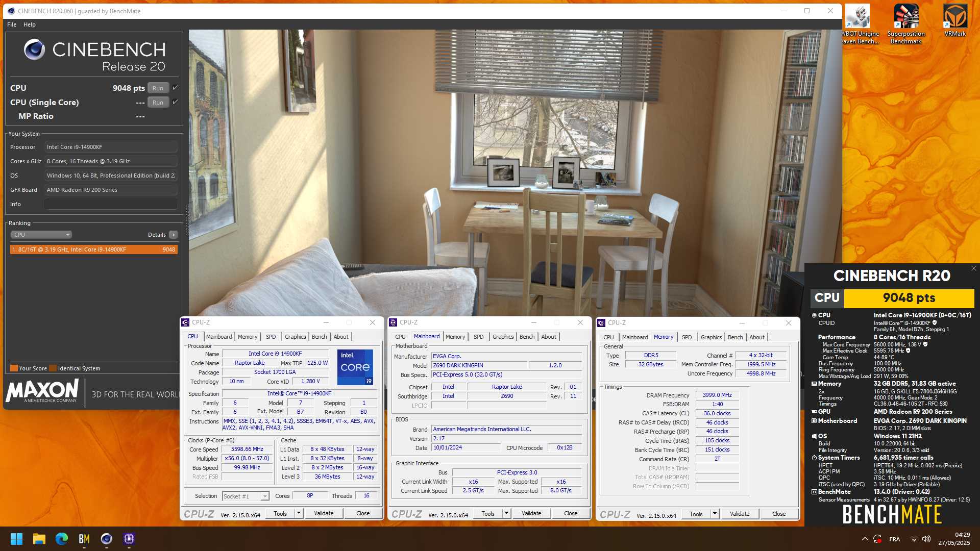980x551 pixels.
Task: Run the CPU multi-core benchmark
Action: pos(158,88)
